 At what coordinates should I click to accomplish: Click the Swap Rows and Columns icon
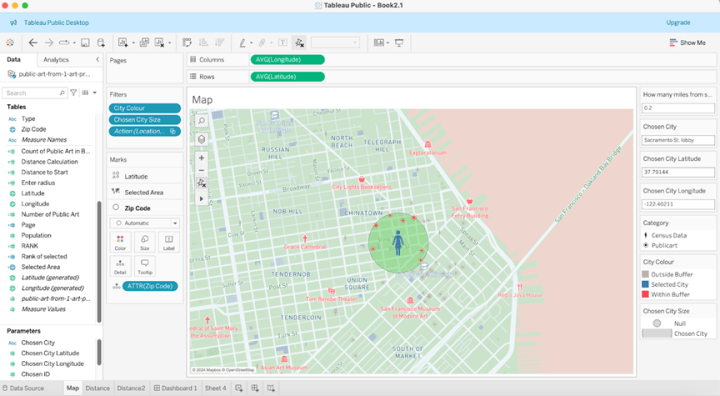tap(187, 43)
